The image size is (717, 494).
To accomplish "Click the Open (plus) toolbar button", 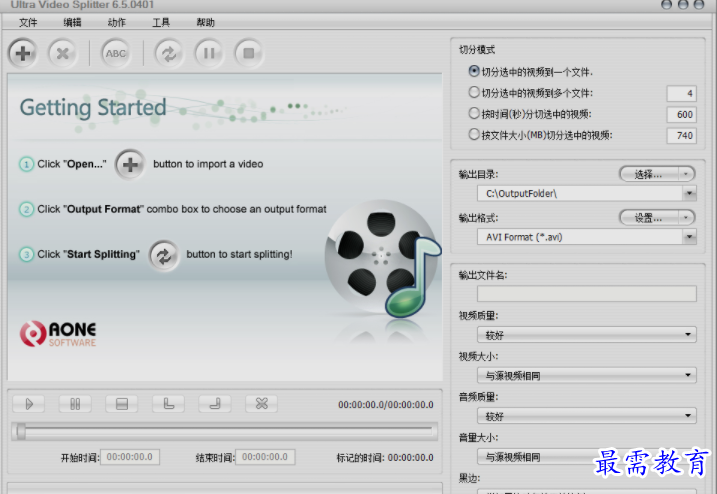I will pos(23,53).
